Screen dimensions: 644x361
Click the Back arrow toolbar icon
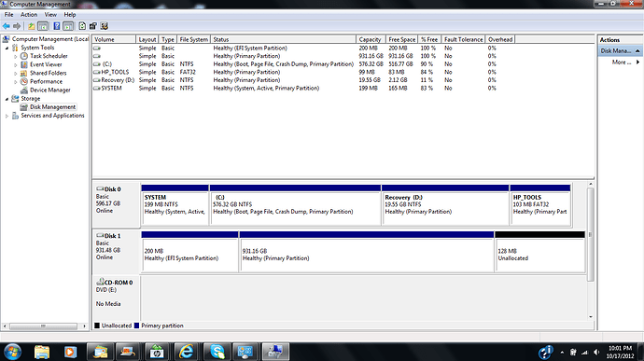pos(7,26)
